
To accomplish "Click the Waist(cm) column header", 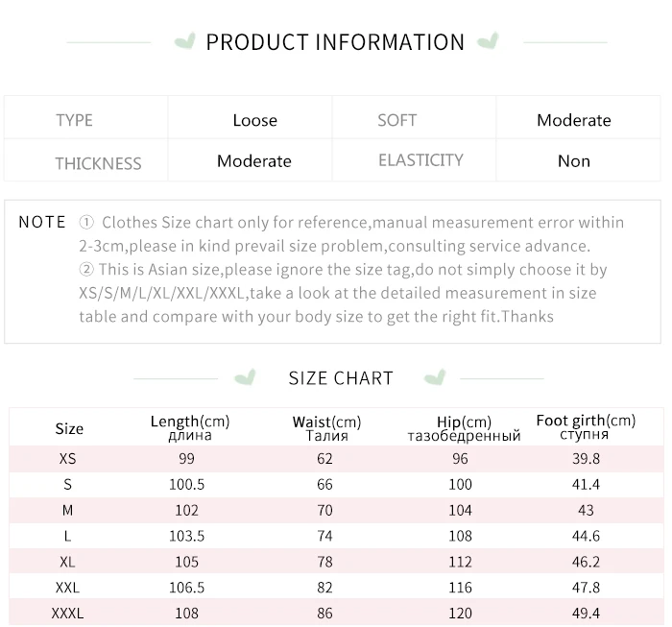I will [x=326, y=427].
